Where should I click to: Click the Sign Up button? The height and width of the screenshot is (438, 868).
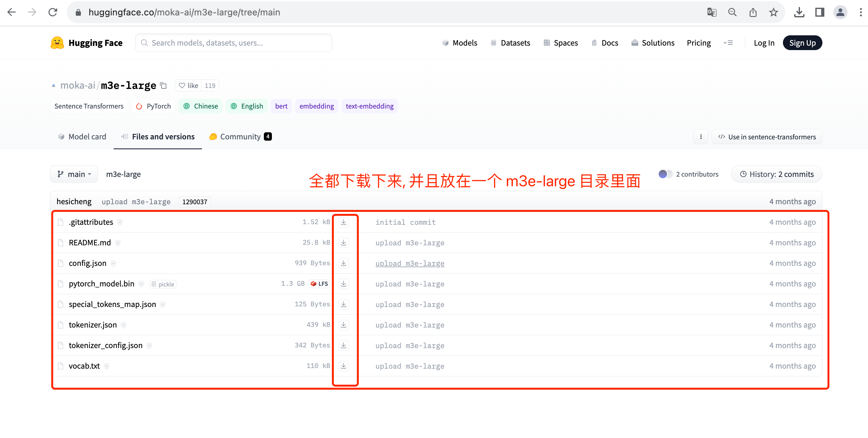click(x=802, y=43)
